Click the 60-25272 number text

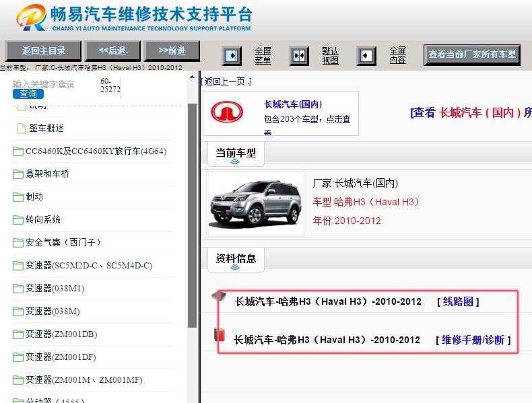point(110,85)
